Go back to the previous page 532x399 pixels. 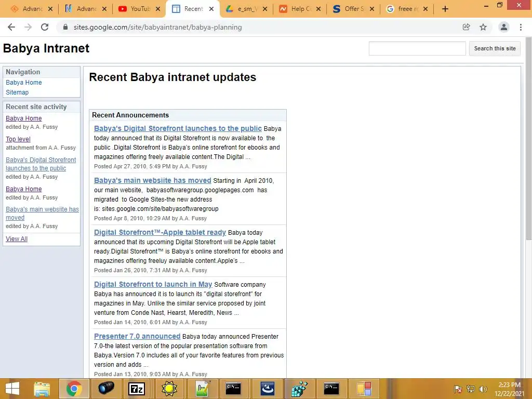(11, 27)
